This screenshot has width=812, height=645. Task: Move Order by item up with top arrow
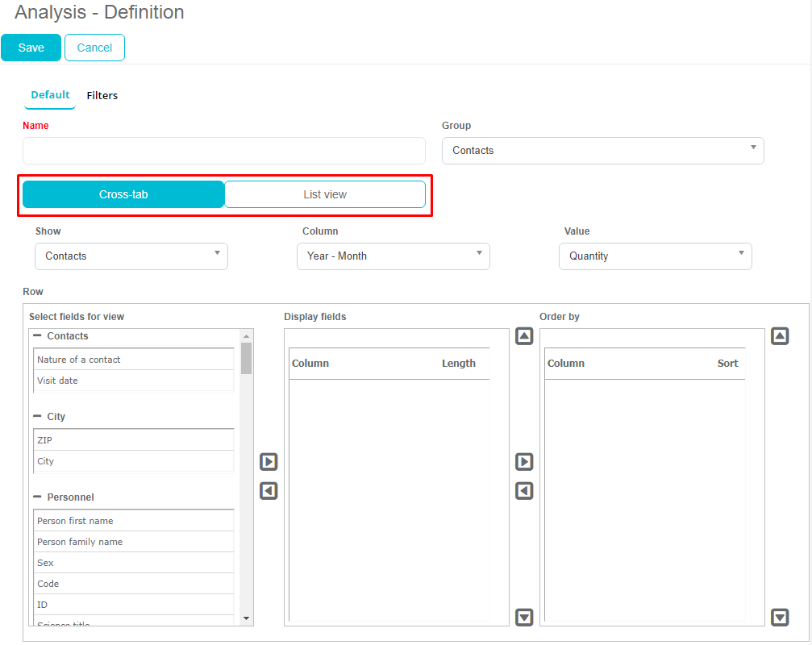(x=780, y=336)
